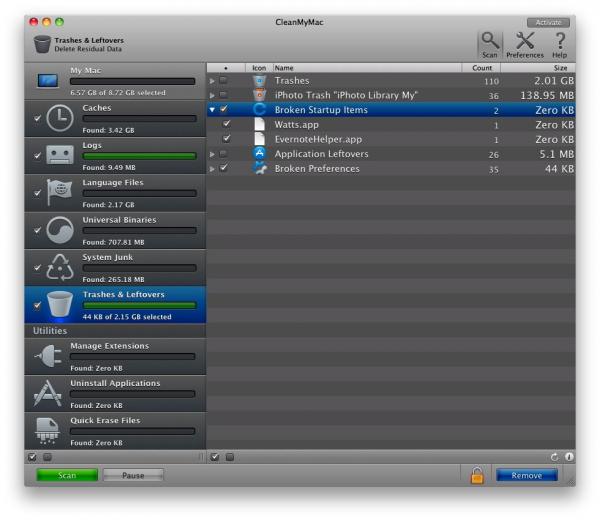Click the blue Remove button
Image resolution: width=600 pixels, height=520 pixels.
[x=527, y=475]
